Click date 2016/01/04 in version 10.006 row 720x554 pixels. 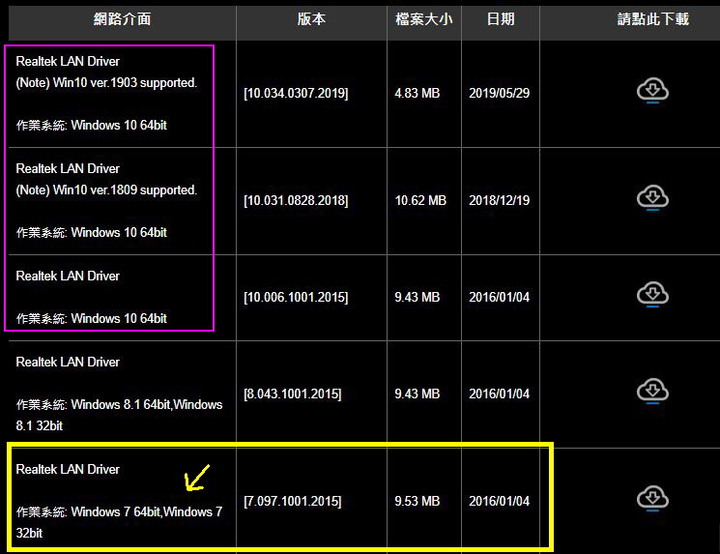pos(499,297)
